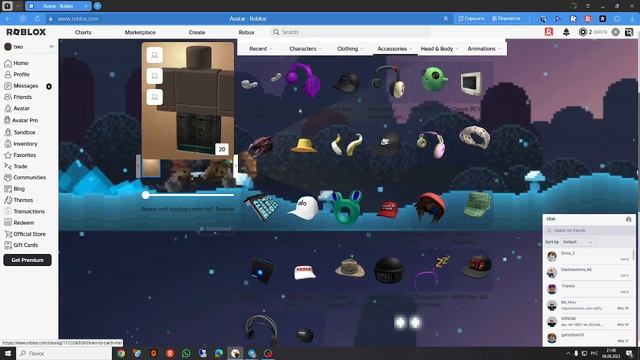This screenshot has height=360, width=640.
Task: Select the white alo cap accessory
Action: pyautogui.click(x=304, y=207)
